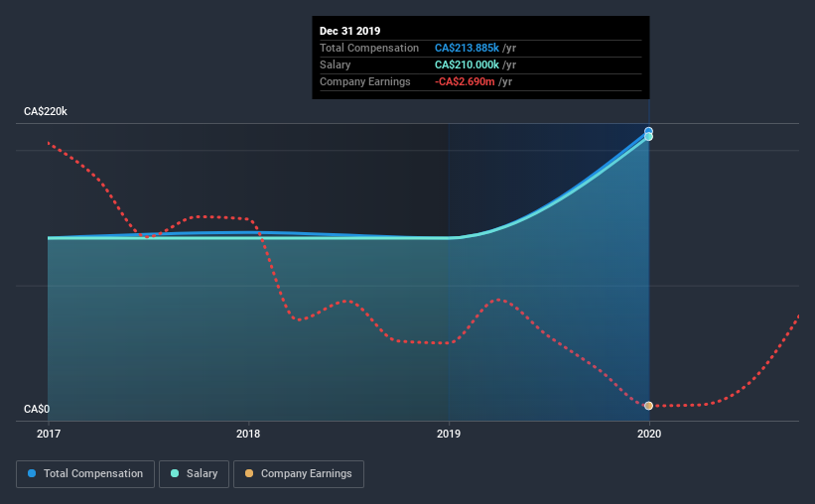Click the Total Compensation label in tooltip
The image size is (815, 504).
(369, 48)
